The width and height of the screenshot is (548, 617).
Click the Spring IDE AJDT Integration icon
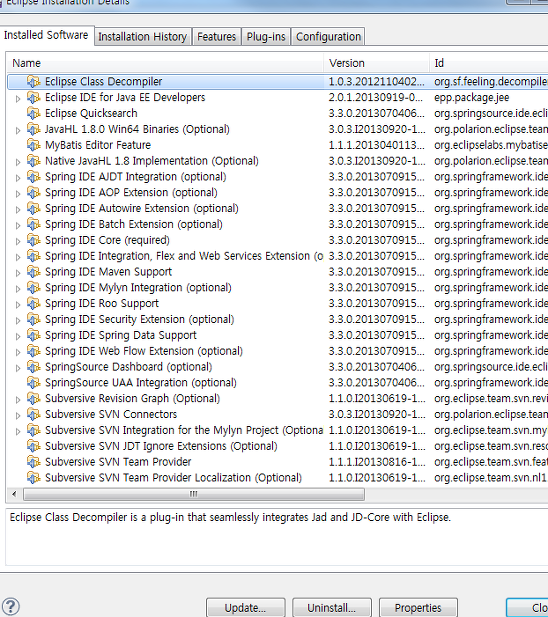[33, 177]
